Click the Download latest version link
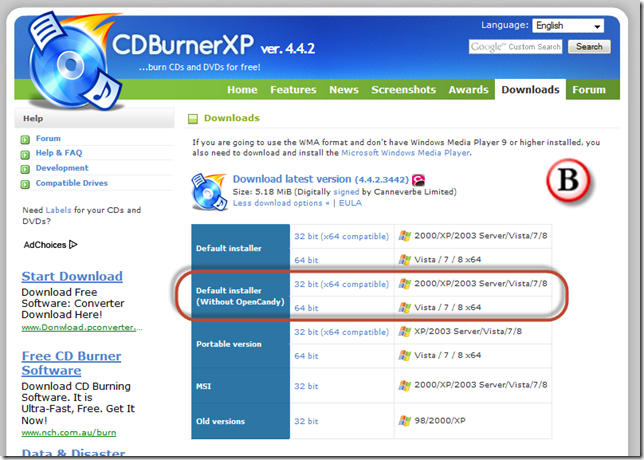This screenshot has width=644, height=460. pos(321,179)
